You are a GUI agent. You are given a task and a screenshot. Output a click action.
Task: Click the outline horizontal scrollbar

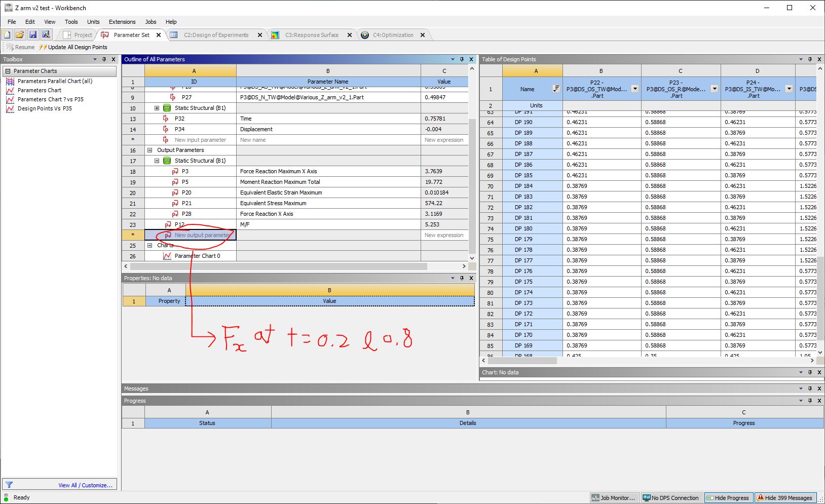[x=279, y=266]
